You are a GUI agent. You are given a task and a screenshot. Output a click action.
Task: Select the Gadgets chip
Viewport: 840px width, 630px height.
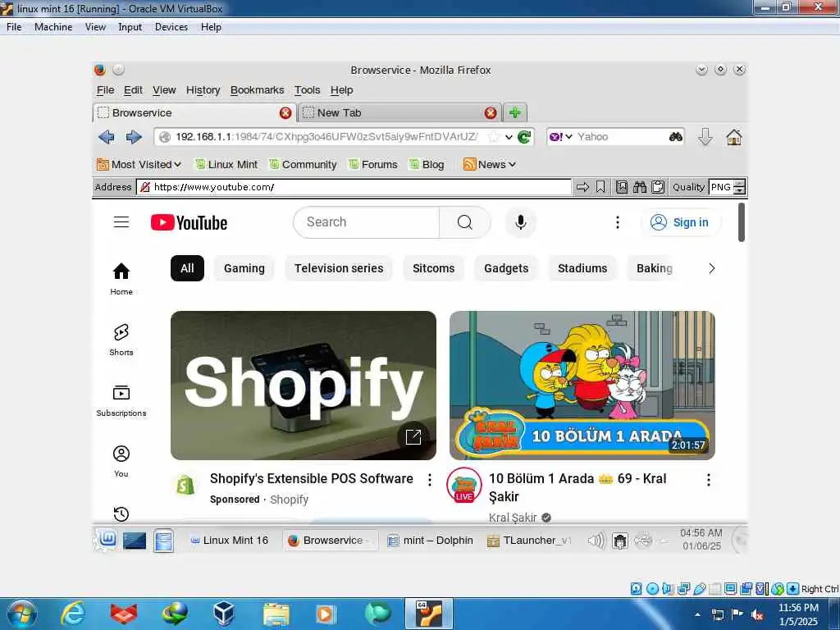[506, 268]
